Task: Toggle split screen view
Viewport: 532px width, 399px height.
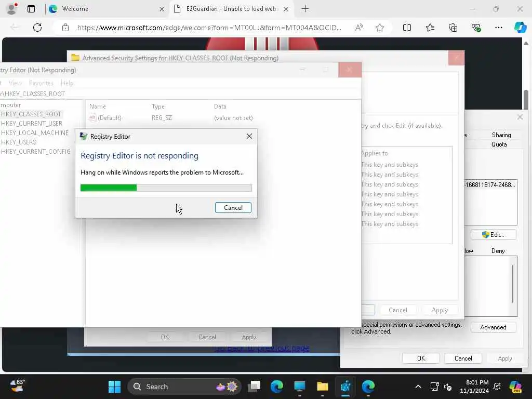Action: 407,28
